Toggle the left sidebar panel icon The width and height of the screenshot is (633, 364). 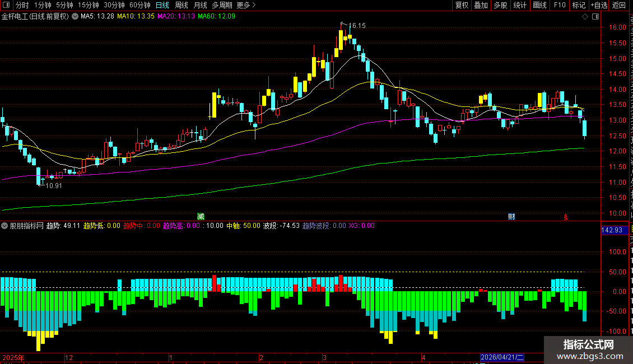point(6,5)
